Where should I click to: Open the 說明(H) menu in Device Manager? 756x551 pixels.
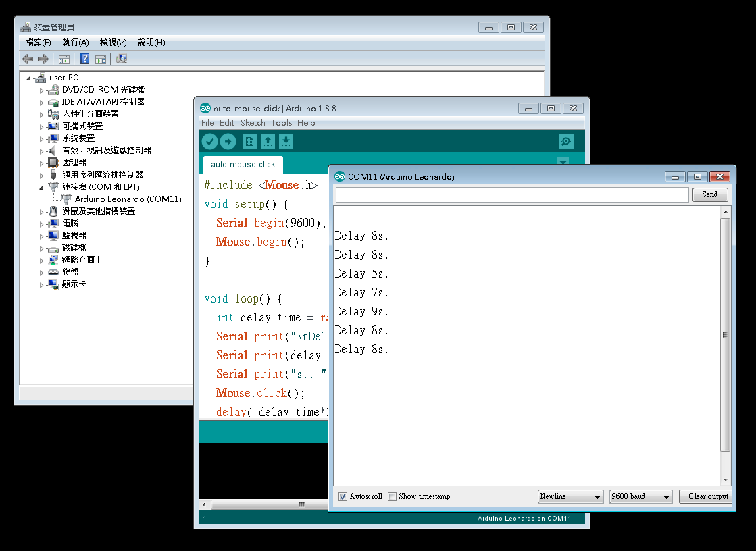(x=151, y=43)
